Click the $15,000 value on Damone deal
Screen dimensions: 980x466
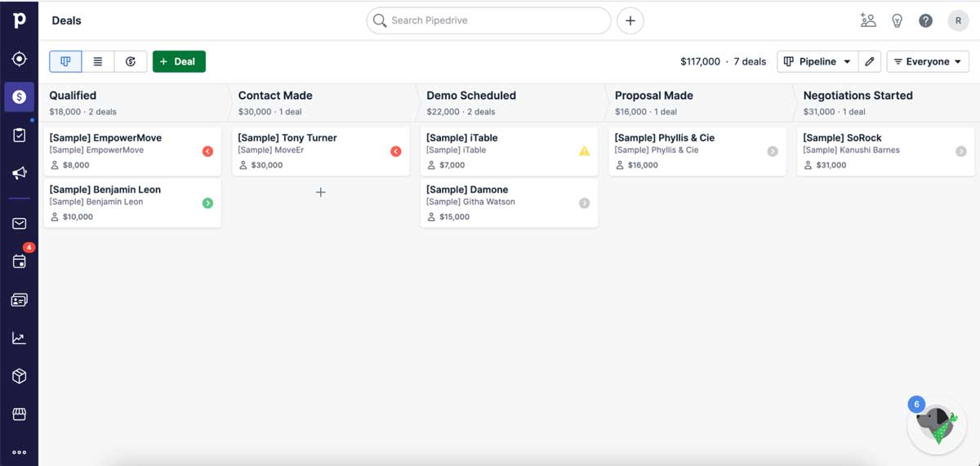455,217
